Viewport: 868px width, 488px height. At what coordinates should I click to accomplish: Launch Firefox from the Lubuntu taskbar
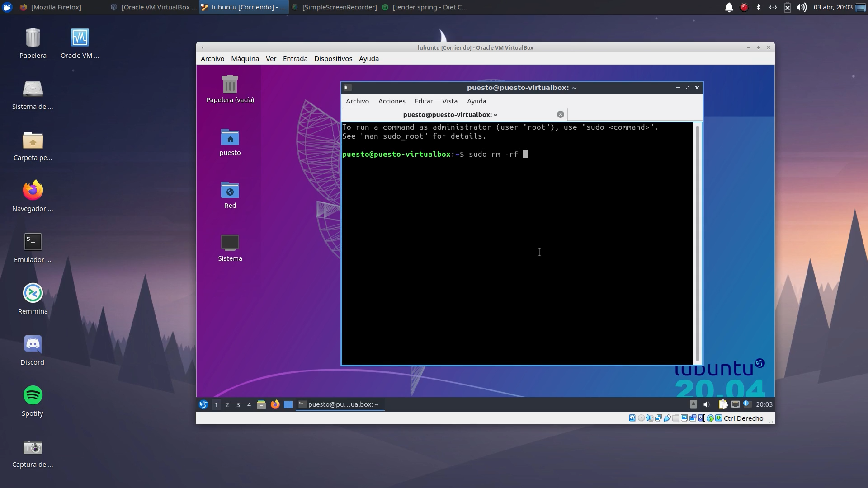click(x=275, y=404)
